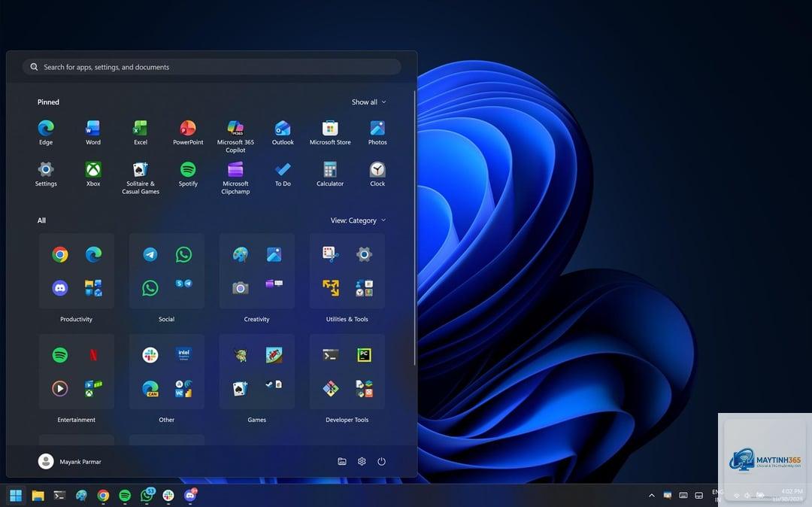Open File Explorer folder button beside power
Image resolution: width=812 pixels, height=507 pixels.
342,461
